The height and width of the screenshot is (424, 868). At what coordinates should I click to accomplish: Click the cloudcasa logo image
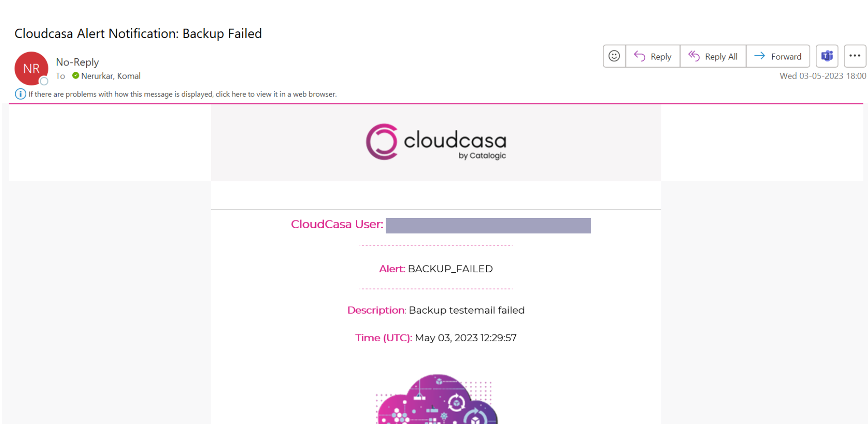[x=436, y=142]
